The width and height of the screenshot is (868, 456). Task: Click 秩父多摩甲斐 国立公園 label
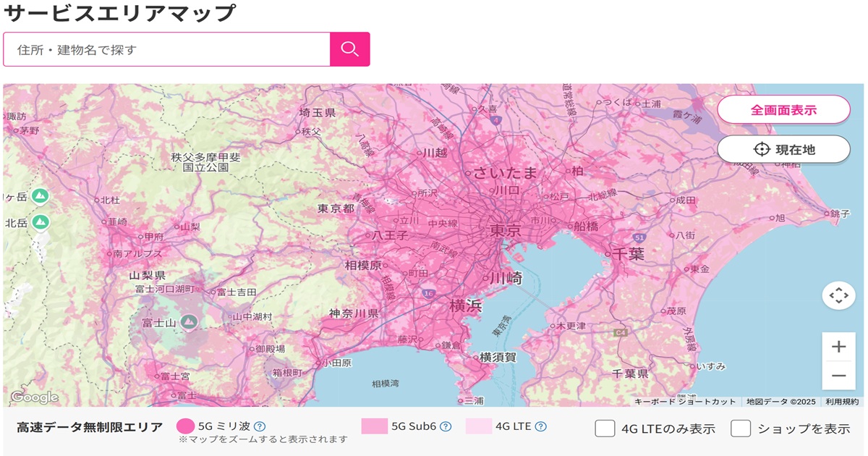(206, 162)
